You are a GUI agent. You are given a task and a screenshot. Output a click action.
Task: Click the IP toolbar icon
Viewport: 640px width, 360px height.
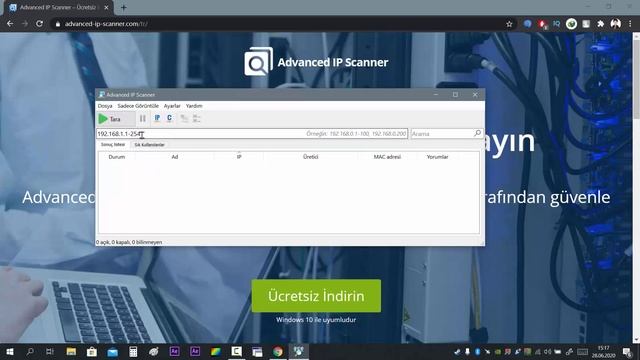[x=157, y=118]
